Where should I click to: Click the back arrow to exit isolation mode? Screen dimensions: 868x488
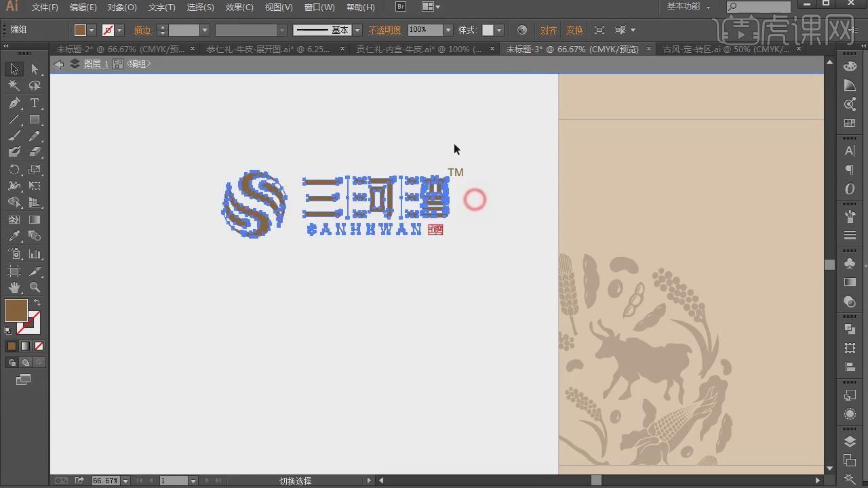58,64
